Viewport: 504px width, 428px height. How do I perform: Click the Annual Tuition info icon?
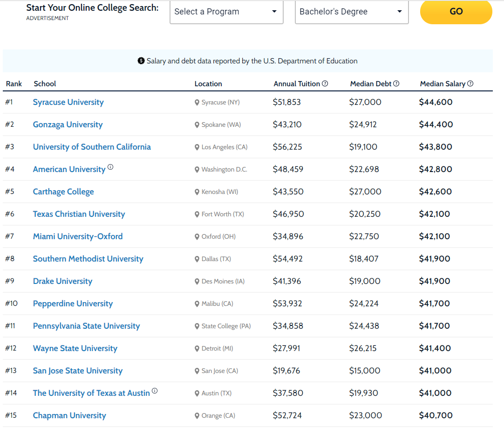[325, 83]
